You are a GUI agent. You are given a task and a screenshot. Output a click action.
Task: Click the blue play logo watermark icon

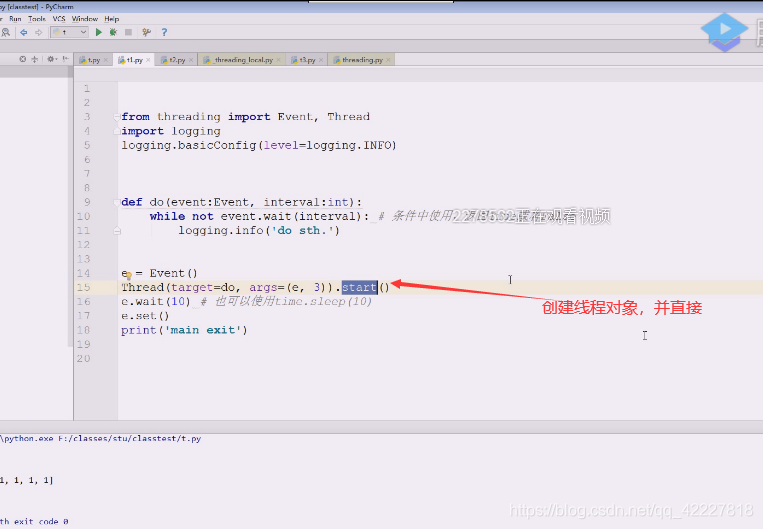725,32
